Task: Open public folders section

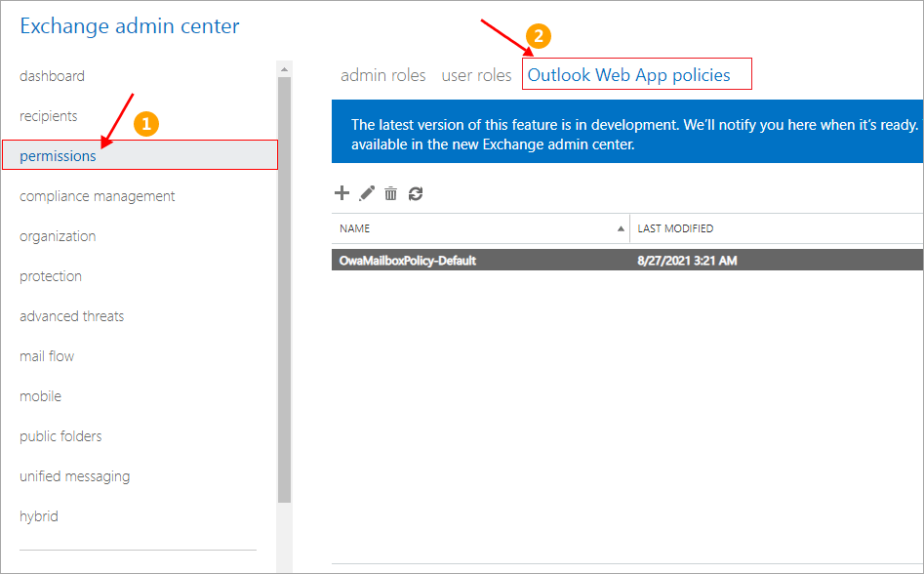Action: [60, 436]
